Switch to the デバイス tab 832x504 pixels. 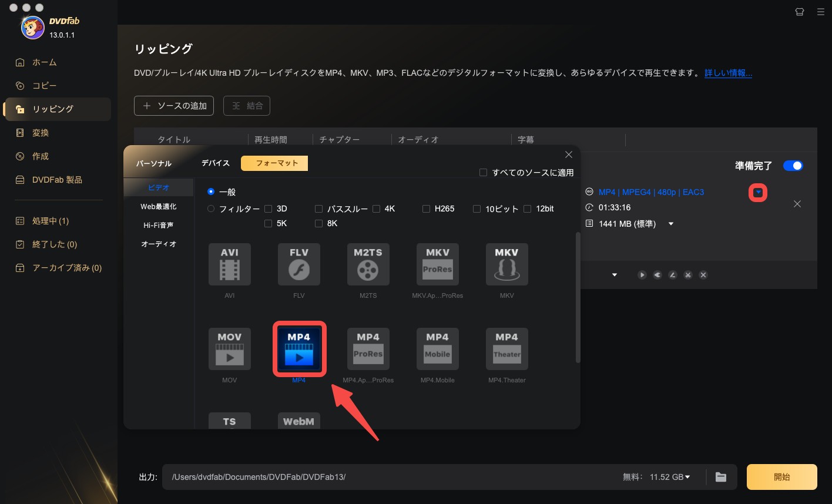pos(216,163)
